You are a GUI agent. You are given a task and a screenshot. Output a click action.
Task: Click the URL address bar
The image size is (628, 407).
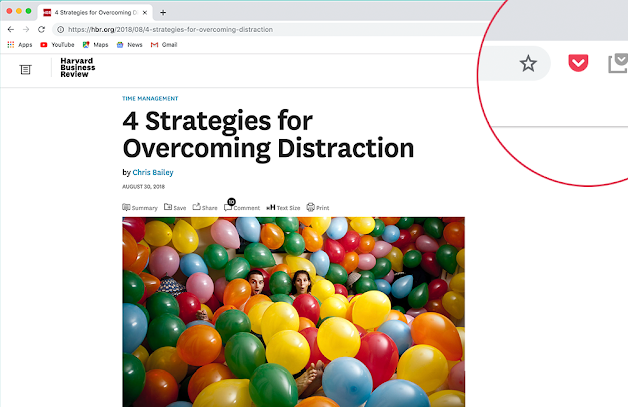click(268, 29)
